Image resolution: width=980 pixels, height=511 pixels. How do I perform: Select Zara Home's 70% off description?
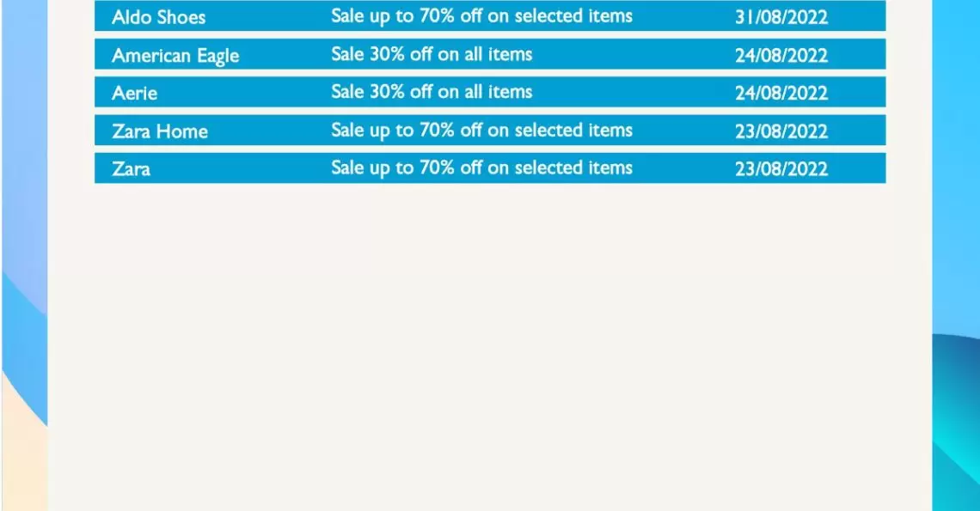point(482,131)
